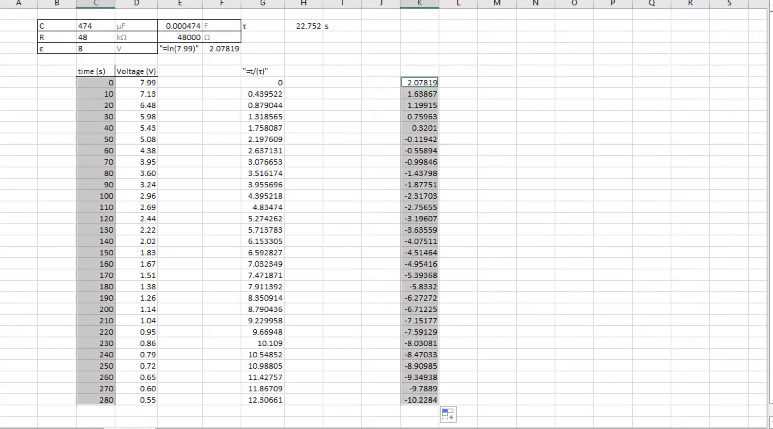Image resolution: width=773 pixels, height=429 pixels.
Task: Select time cell 50
Action: [96, 139]
